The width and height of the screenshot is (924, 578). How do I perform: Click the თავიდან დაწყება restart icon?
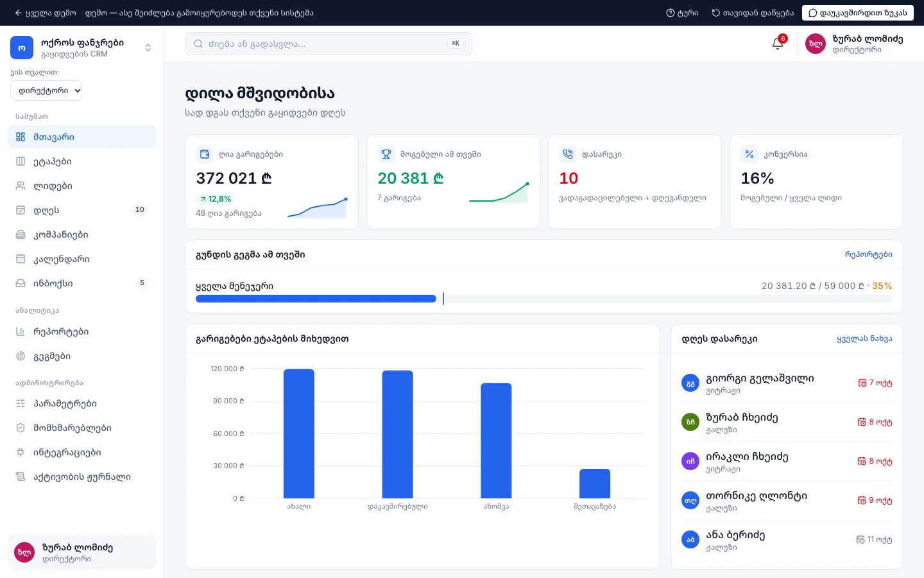coord(715,13)
